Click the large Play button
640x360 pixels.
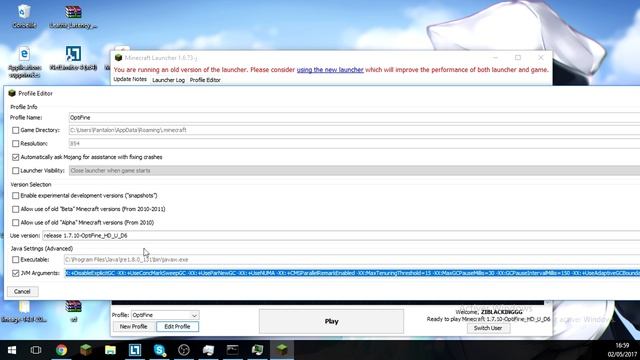[x=331, y=321]
